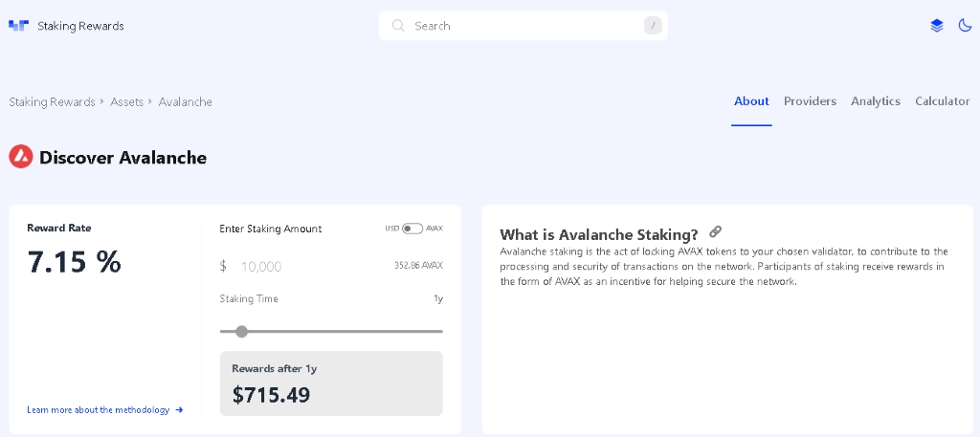Viewport: 980px width, 437px height.
Task: Click the Avalanche breadcrumb item
Action: 186,102
